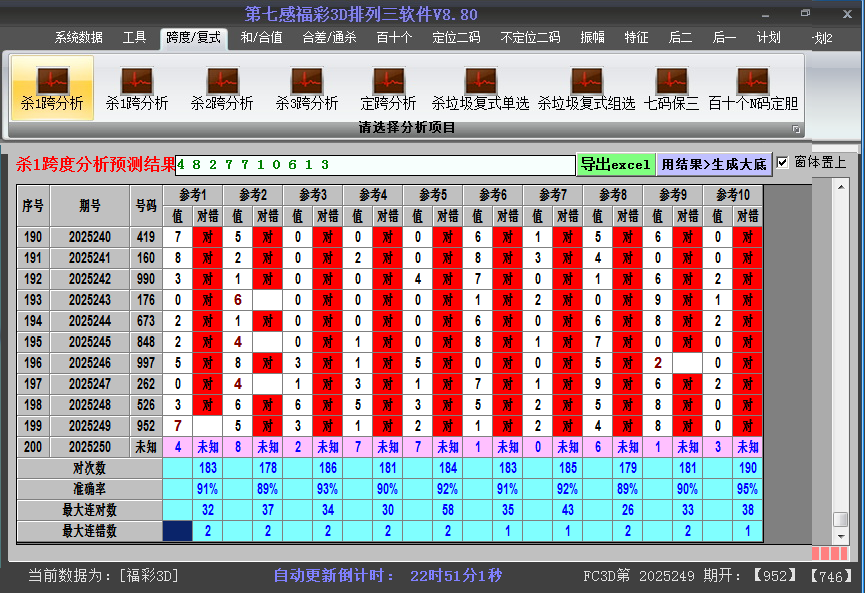
Task: Open 杀垃圾复式单选 analysis icon
Action: point(480,88)
